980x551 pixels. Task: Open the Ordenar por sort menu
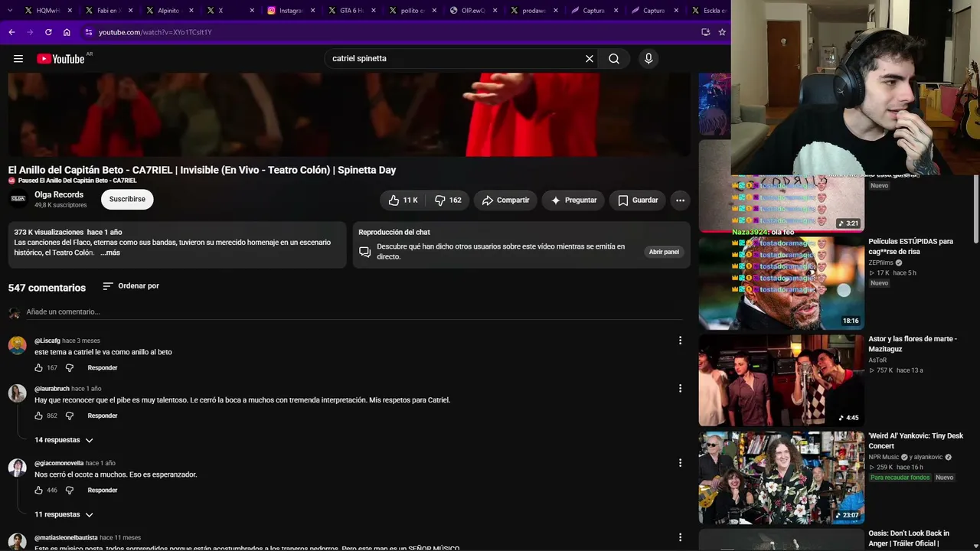(x=131, y=286)
